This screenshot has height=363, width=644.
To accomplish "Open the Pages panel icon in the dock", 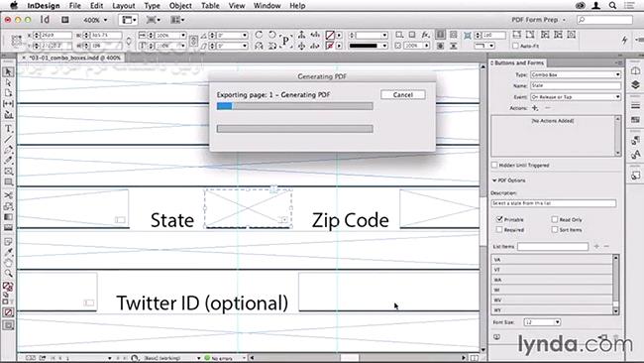I will 635,71.
